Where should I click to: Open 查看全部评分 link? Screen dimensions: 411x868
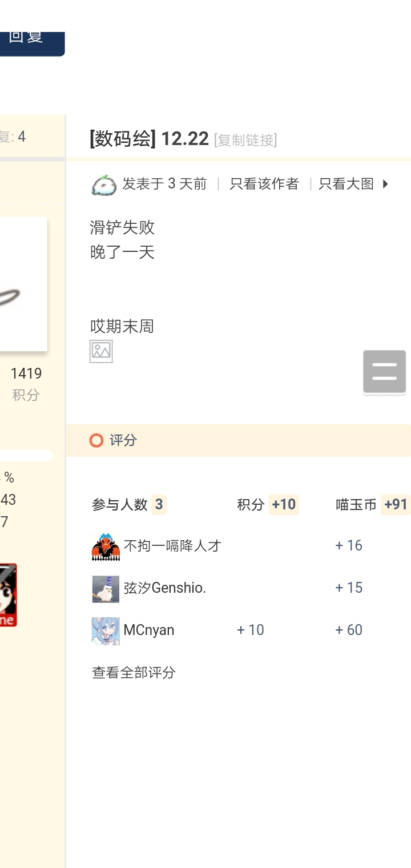coord(134,673)
